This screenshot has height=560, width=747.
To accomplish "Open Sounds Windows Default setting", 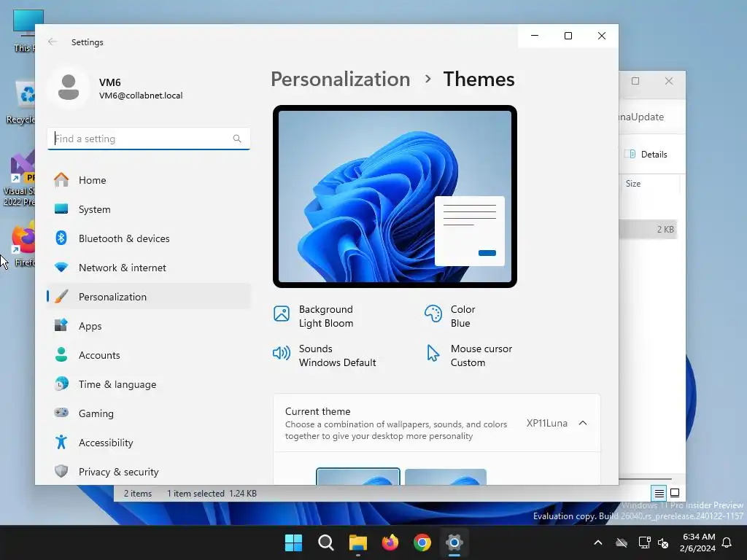I will (x=325, y=356).
